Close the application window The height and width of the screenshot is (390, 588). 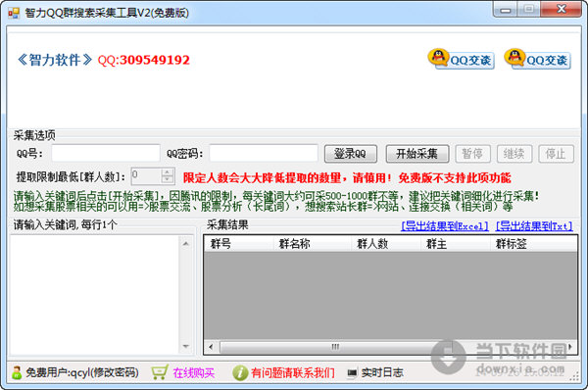pos(562,10)
